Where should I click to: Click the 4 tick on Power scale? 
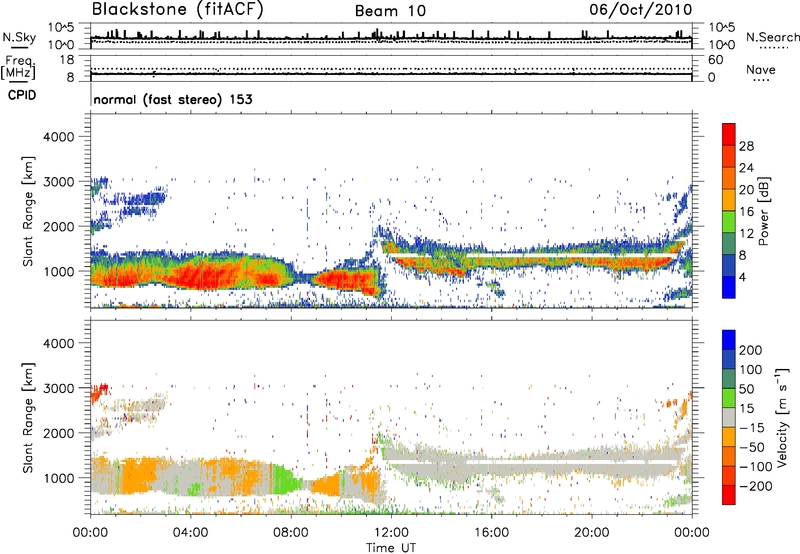pyautogui.click(x=743, y=278)
